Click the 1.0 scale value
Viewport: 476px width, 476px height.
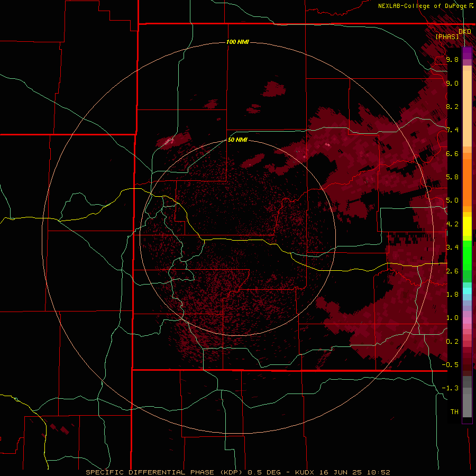click(x=452, y=318)
